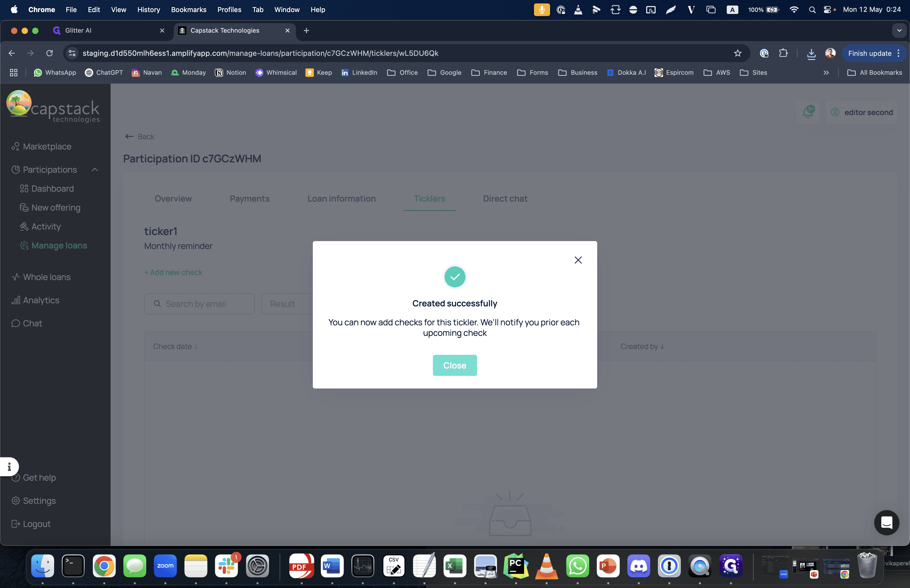Open Terminal from the dock
910x588 pixels.
pos(73,565)
